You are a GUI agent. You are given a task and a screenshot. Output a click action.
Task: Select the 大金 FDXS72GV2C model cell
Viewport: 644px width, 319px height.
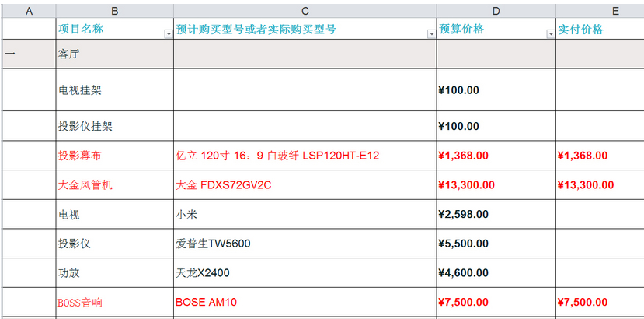click(x=305, y=185)
